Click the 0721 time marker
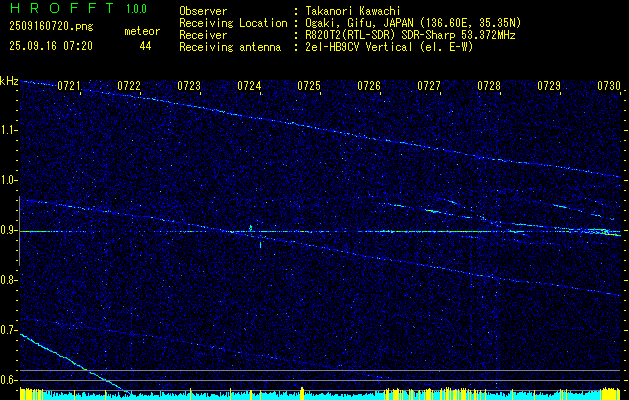This screenshot has width=629, height=400. click(x=69, y=87)
